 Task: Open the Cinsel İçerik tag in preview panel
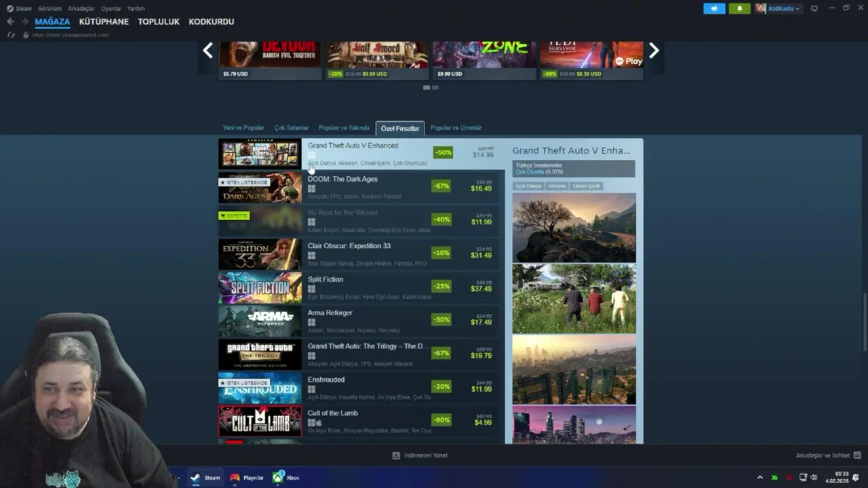[586, 186]
